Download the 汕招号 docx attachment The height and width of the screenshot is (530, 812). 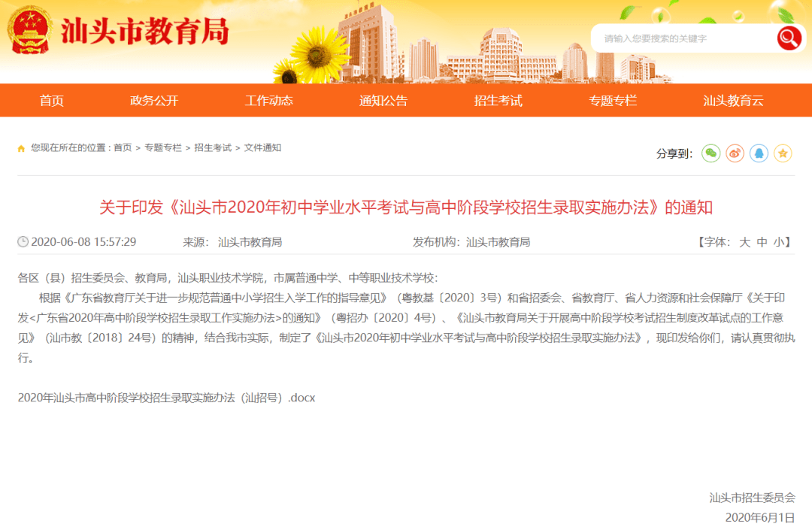pyautogui.click(x=167, y=398)
